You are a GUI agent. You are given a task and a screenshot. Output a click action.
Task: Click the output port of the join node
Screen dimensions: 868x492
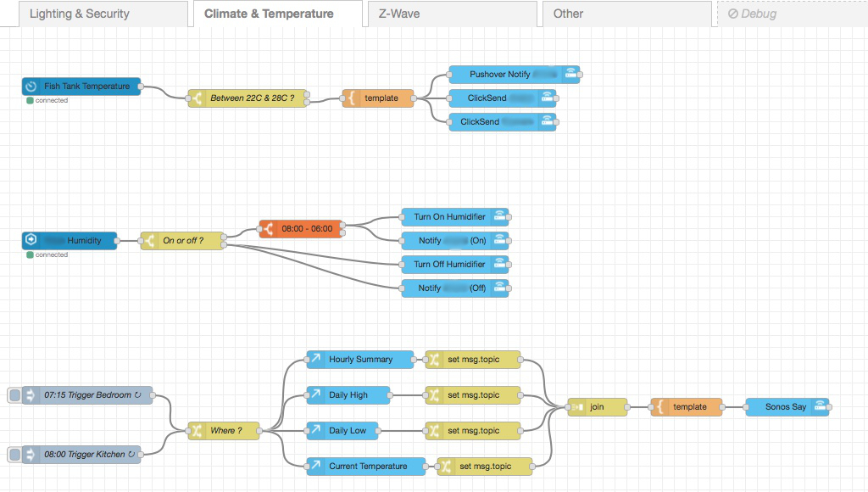coord(627,406)
